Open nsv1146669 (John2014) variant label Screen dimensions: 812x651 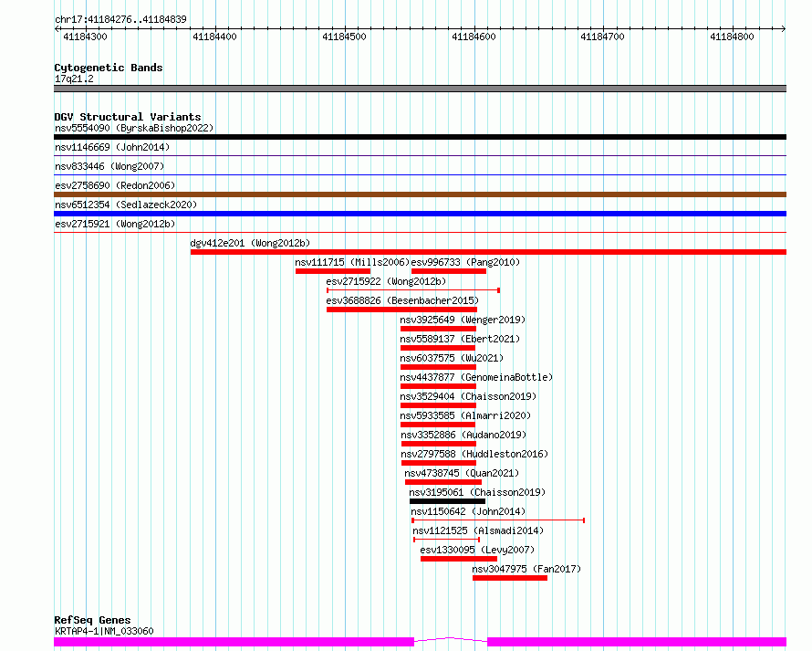coord(112,147)
